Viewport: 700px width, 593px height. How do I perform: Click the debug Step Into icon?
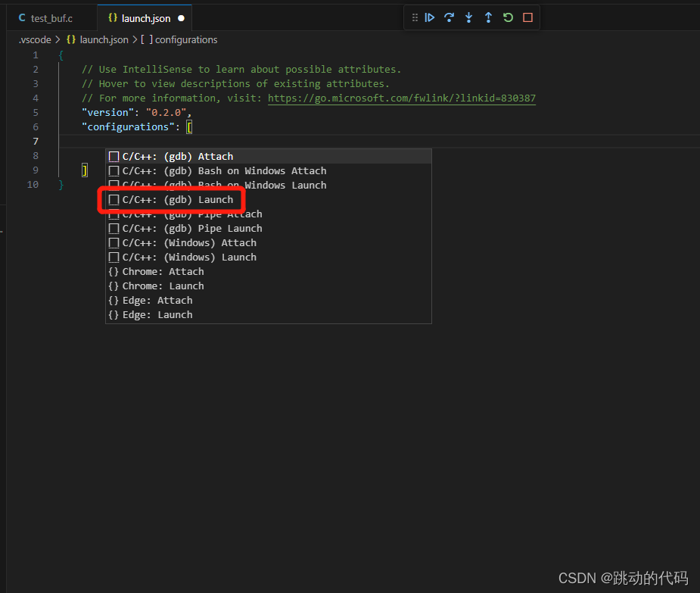468,17
